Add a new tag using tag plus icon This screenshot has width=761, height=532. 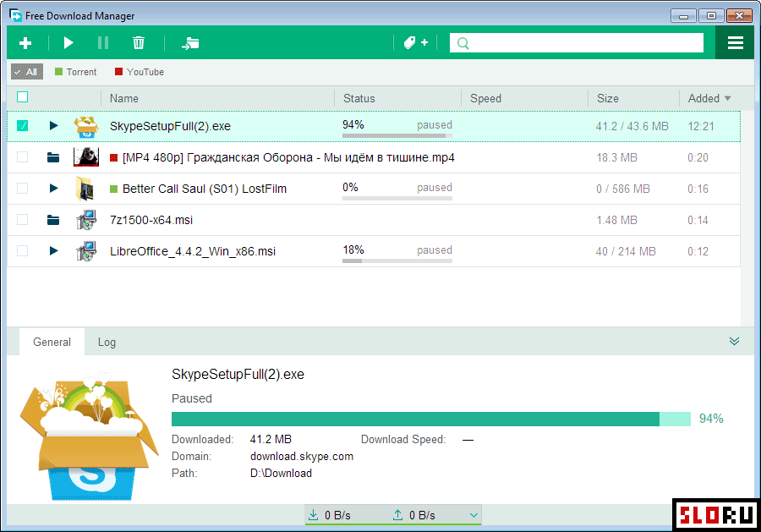point(416,43)
